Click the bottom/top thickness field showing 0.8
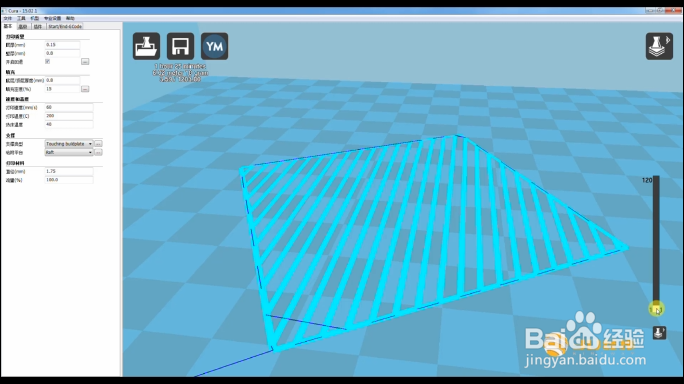This screenshot has width=684, height=384. 62,80
